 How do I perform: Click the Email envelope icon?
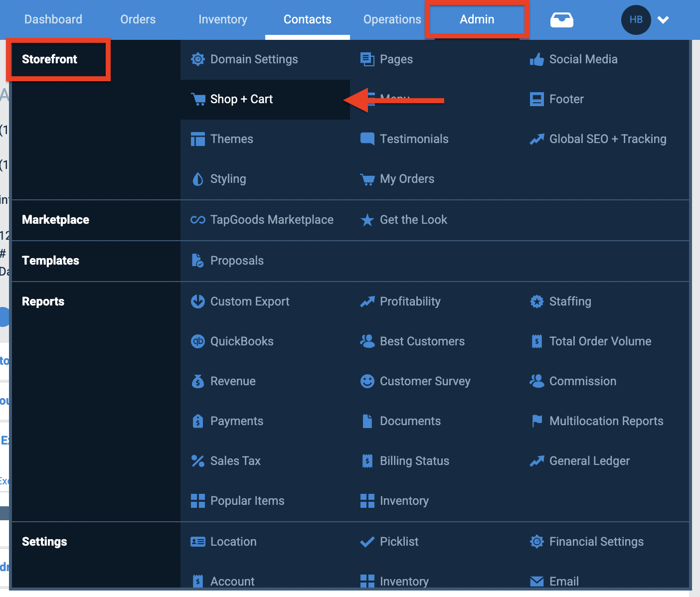pyautogui.click(x=537, y=582)
